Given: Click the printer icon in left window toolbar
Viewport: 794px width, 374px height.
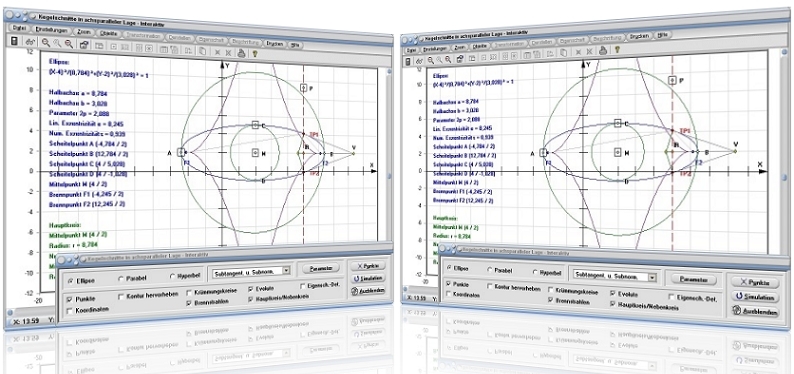Looking at the screenshot, I should (x=241, y=52).
